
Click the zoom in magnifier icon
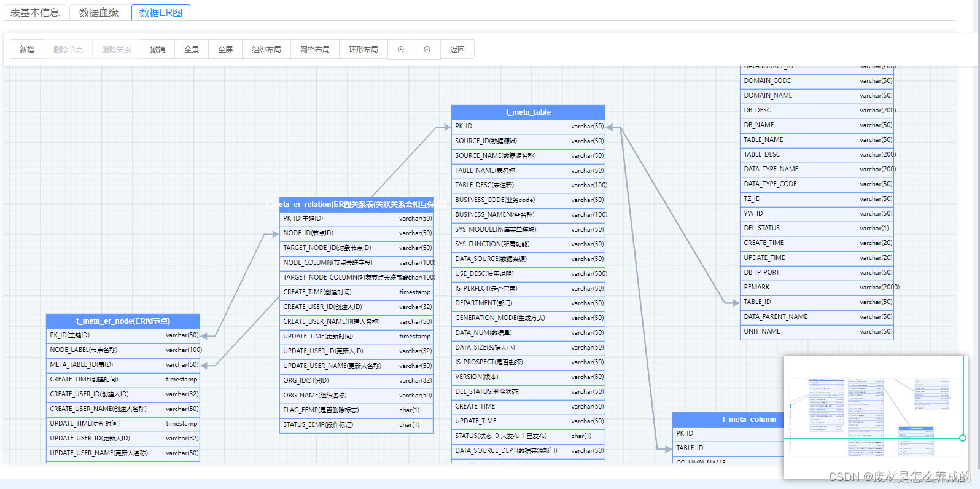401,49
